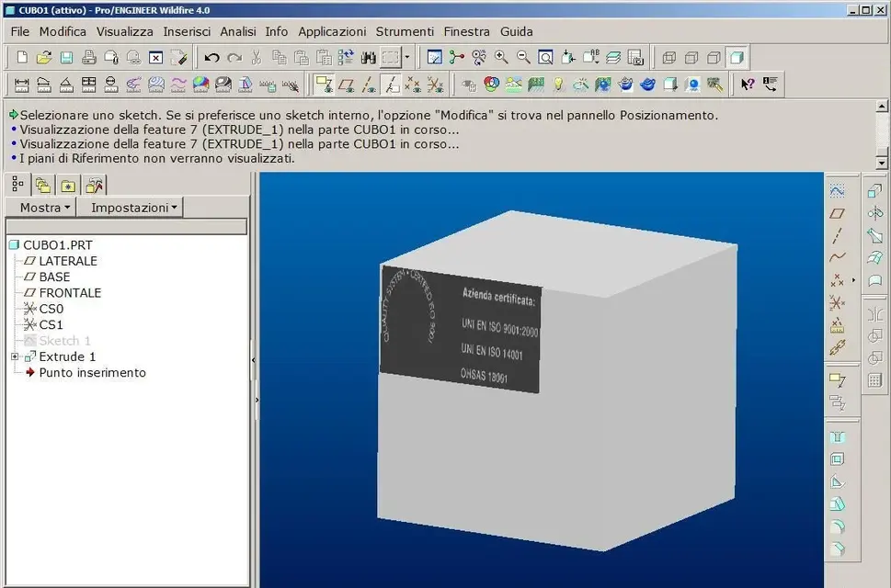Switch to the Folder Browser tab

point(42,185)
